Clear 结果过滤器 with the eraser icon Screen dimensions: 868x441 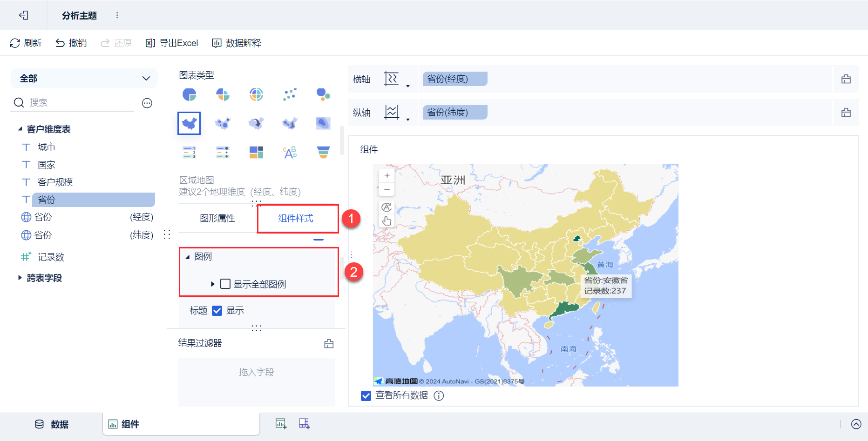pyautogui.click(x=329, y=344)
